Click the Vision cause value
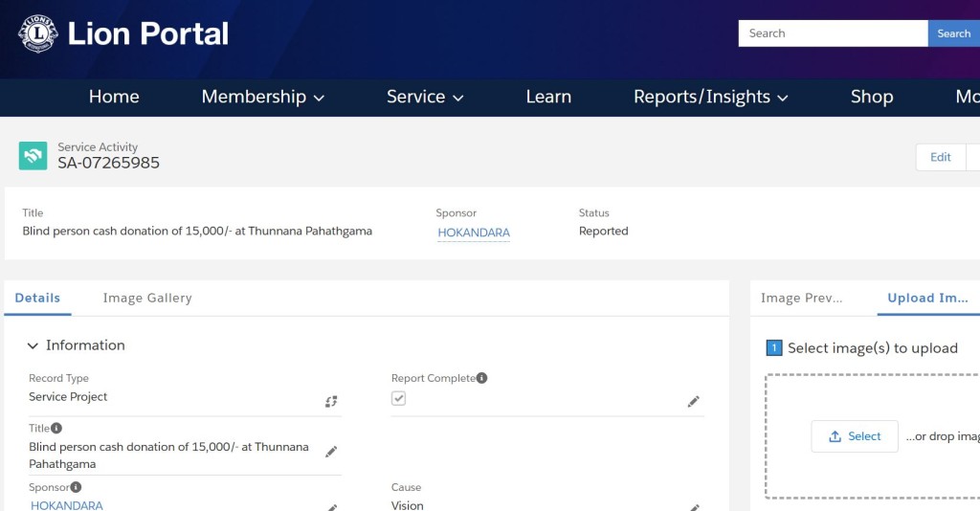 [407, 505]
